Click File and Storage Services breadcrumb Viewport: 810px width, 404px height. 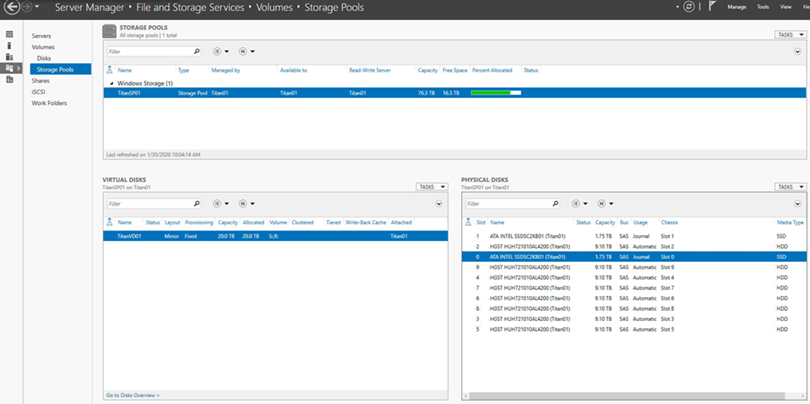pyautogui.click(x=192, y=8)
